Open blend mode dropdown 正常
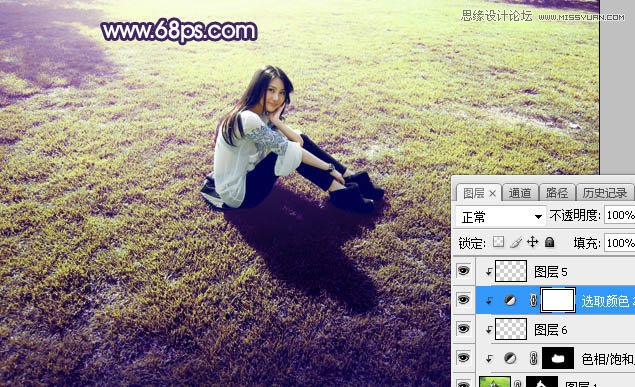Image resolution: width=635 pixels, height=387 pixels. pos(501,217)
